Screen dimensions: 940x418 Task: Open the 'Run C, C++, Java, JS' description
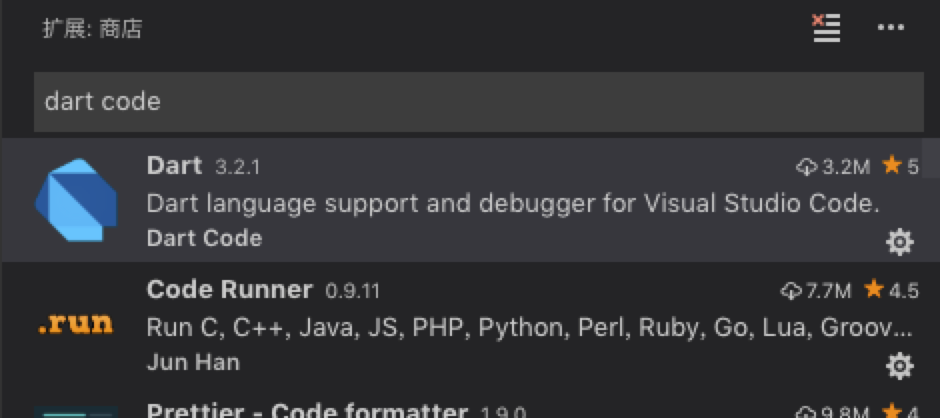(x=530, y=328)
